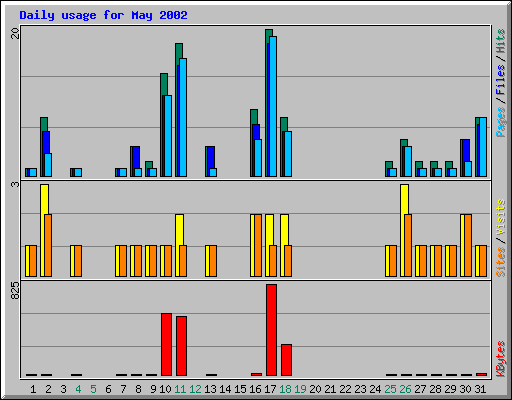Select the day 10 red KBytes bar
Image resolution: width=512 pixels, height=400 pixels.
point(166,345)
